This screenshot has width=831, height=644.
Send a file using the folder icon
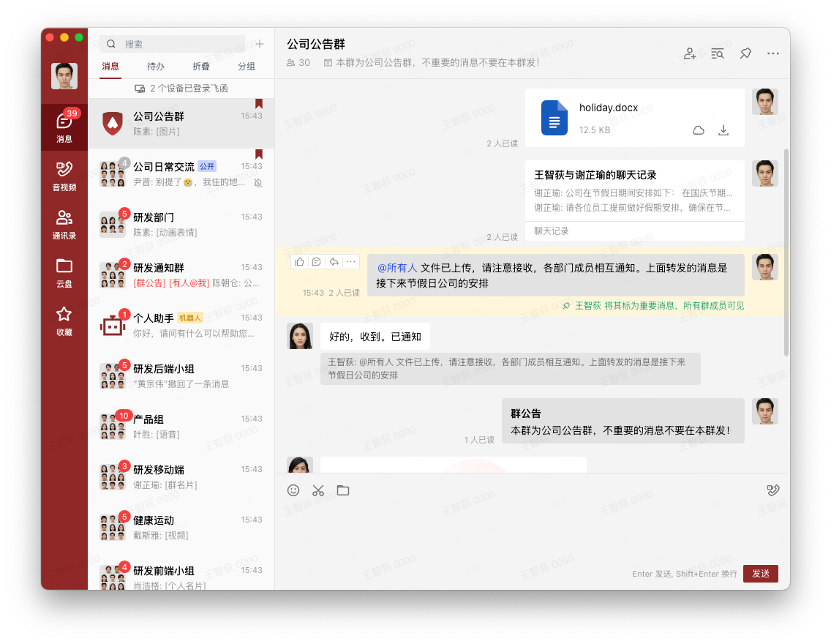pos(343,490)
